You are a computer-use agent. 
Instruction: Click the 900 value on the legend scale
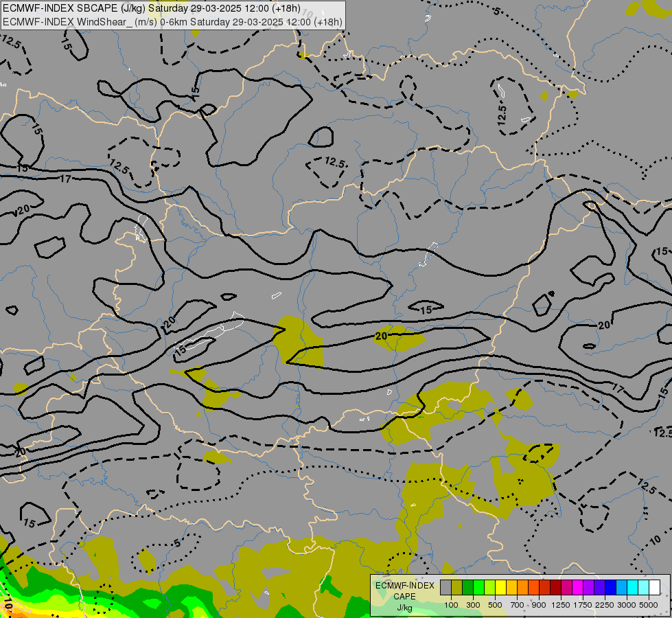[539, 605]
